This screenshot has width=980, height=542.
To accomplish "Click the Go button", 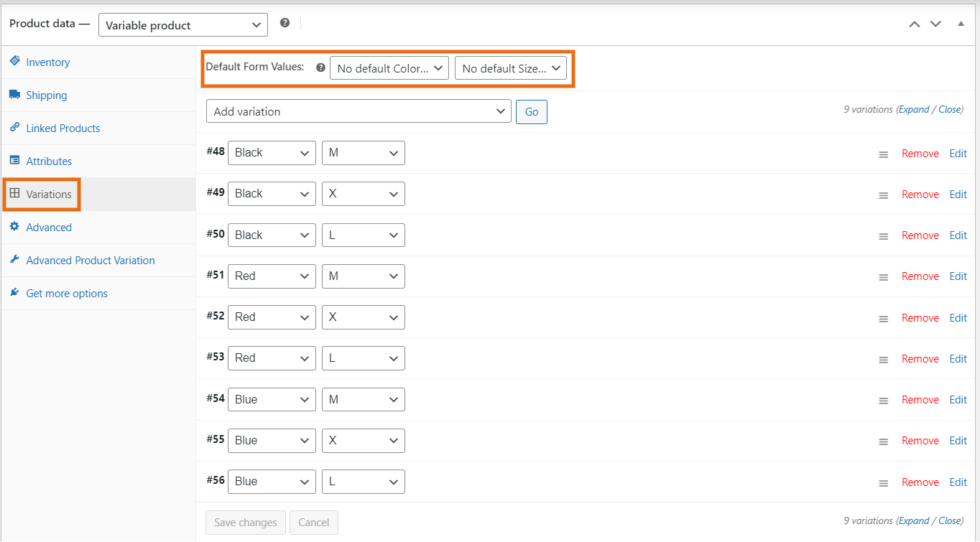I will (531, 111).
